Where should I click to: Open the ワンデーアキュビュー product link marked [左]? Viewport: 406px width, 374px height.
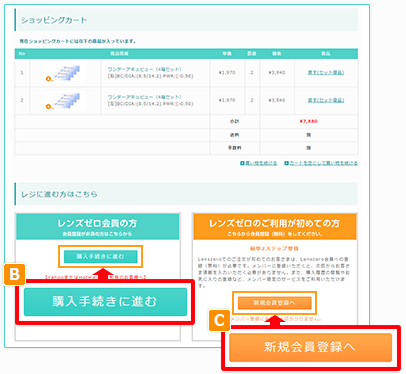pyautogui.click(x=144, y=97)
